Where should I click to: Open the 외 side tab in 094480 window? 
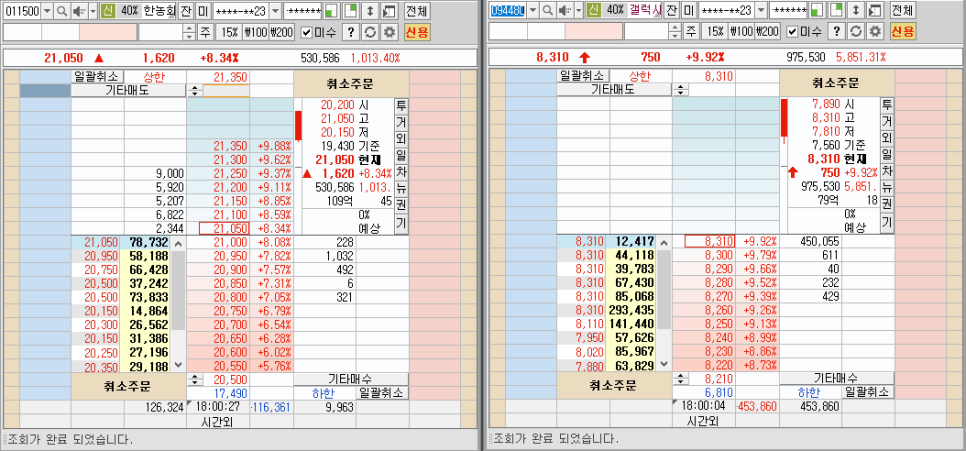point(887,138)
